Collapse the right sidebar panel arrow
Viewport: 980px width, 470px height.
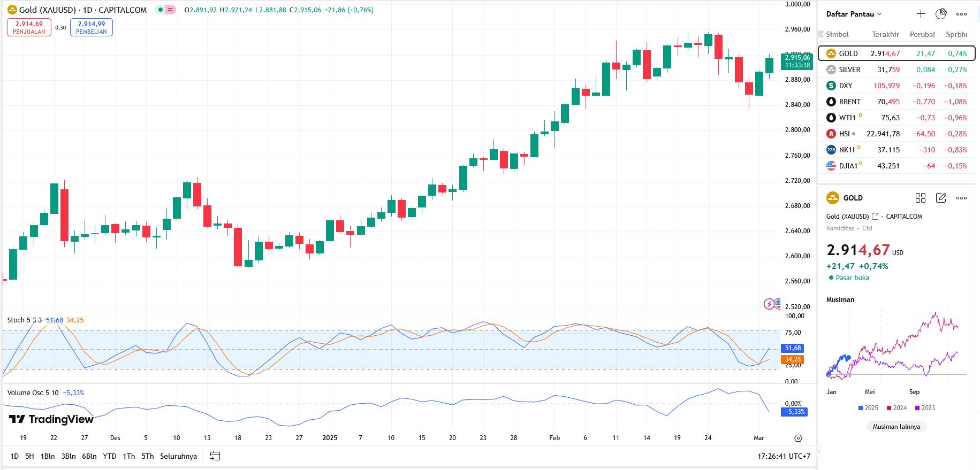[x=818, y=452]
